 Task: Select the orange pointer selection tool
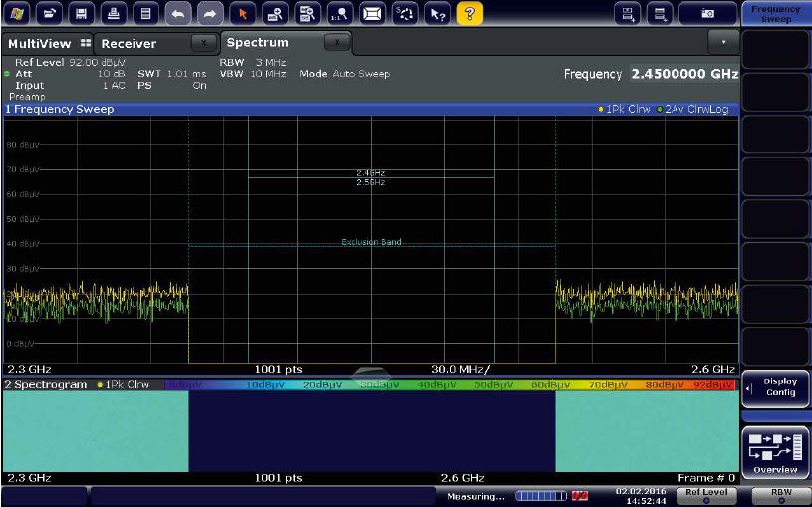242,14
